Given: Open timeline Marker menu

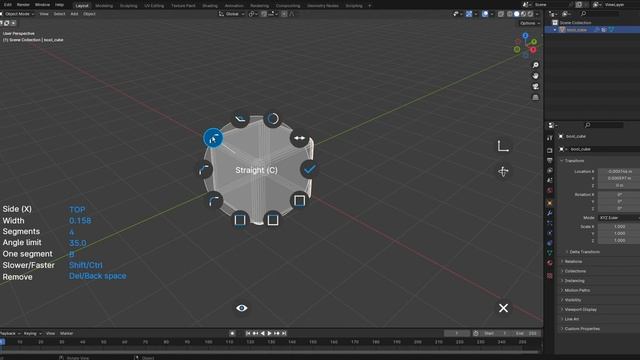Looking at the screenshot, I should [66, 333].
